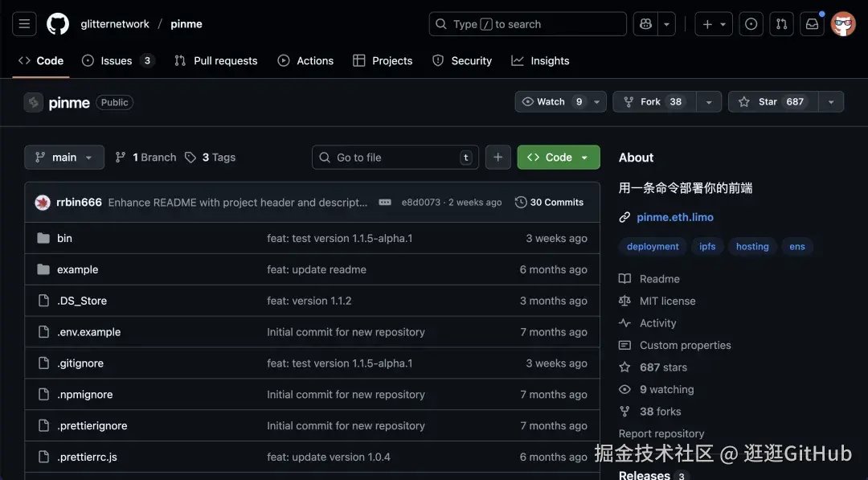Open glitternetwork owner link
This screenshot has width=868, height=480.
tap(115, 24)
